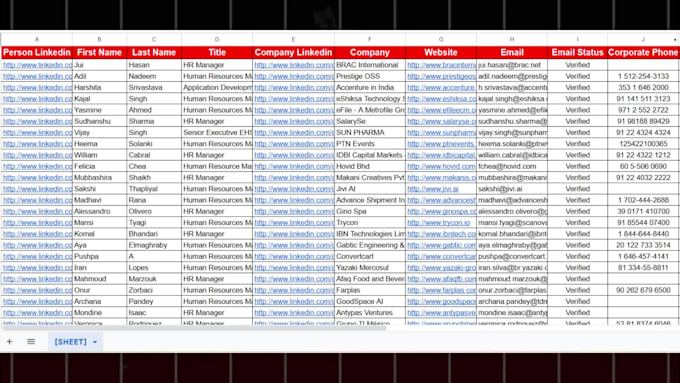680x383 pixels.
Task: Select the company cell Yazaki Mercosul
Action: (369, 268)
